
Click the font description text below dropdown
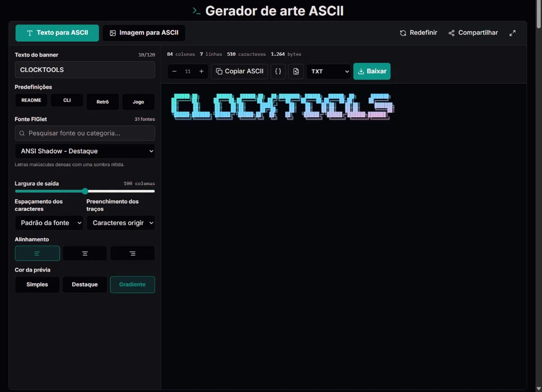tap(70, 165)
